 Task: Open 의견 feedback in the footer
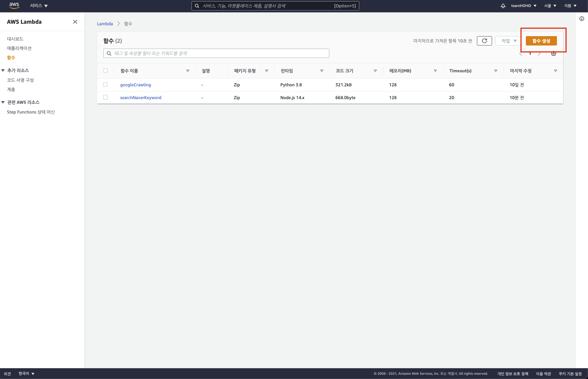[x=7, y=374]
